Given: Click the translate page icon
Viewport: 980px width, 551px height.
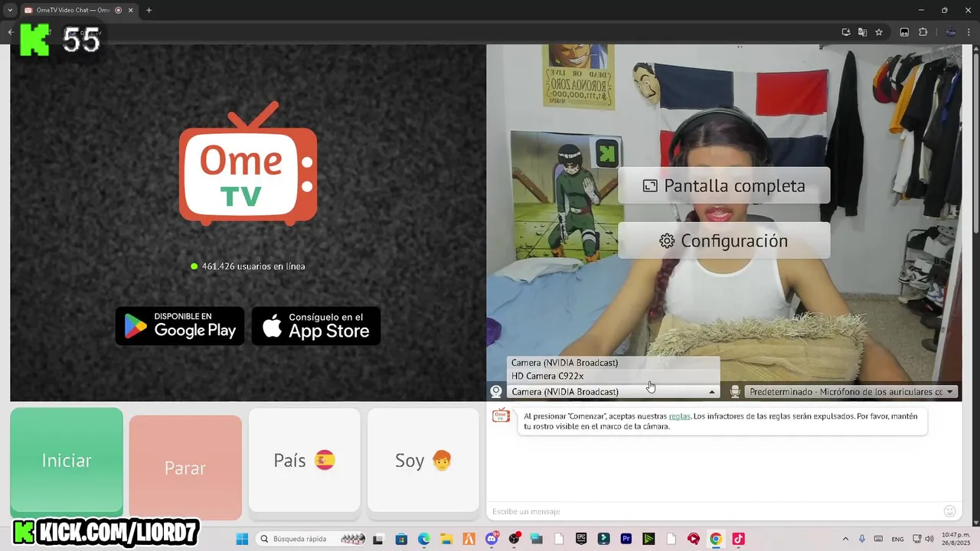Looking at the screenshot, I should [x=863, y=32].
